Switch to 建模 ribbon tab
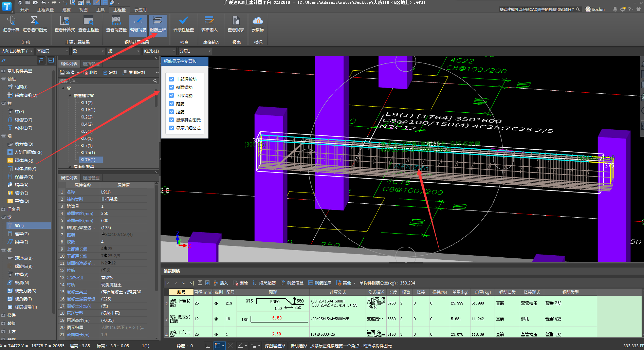This screenshot has height=350, width=644. click(67, 10)
